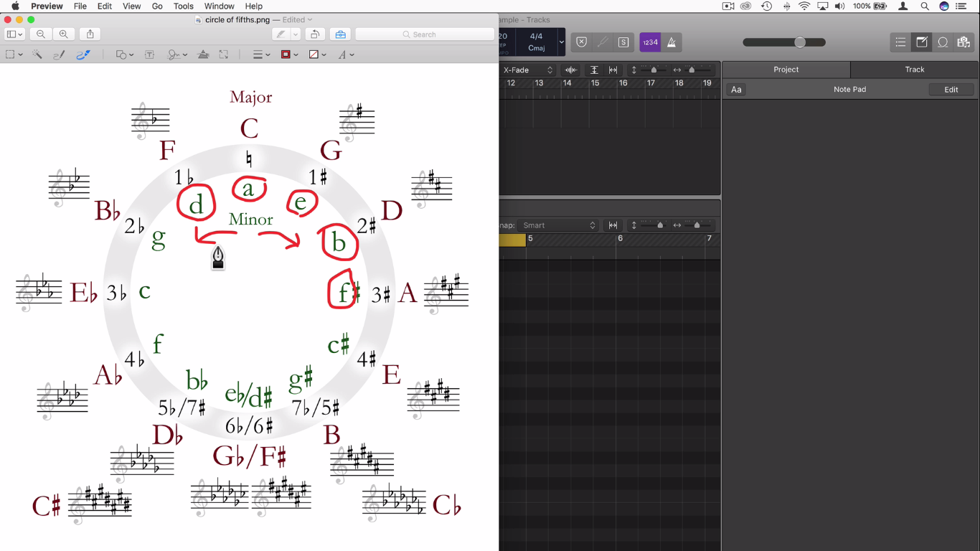Open the List Editors icon in Logic
980x551 pixels.
(900, 42)
